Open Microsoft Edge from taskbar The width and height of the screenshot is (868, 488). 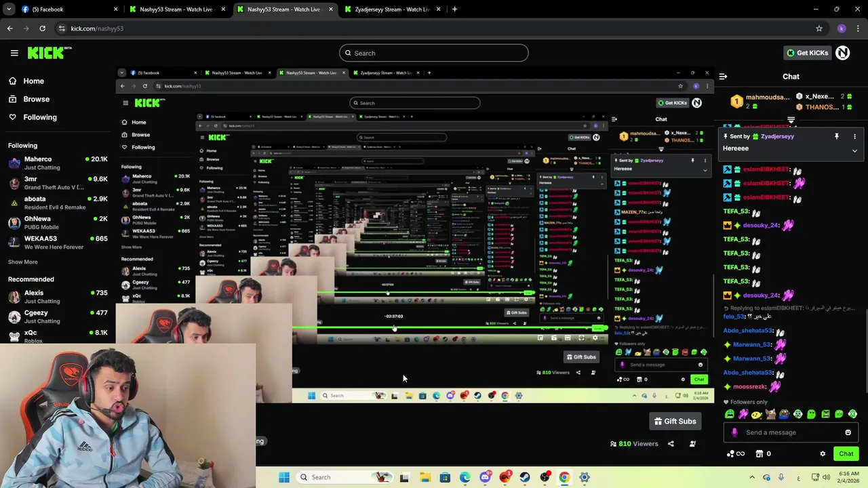(465, 477)
